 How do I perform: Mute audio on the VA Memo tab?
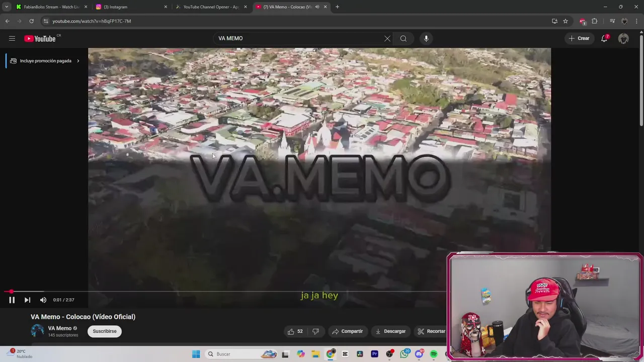point(317,7)
